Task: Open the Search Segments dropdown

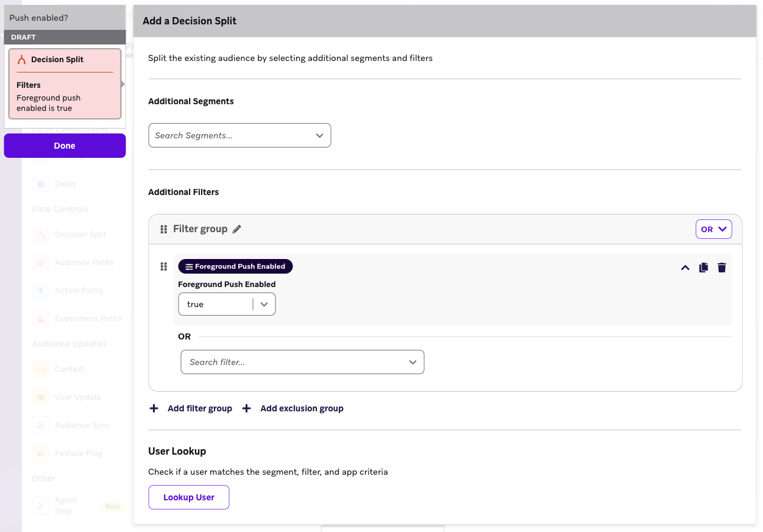Action: point(240,135)
